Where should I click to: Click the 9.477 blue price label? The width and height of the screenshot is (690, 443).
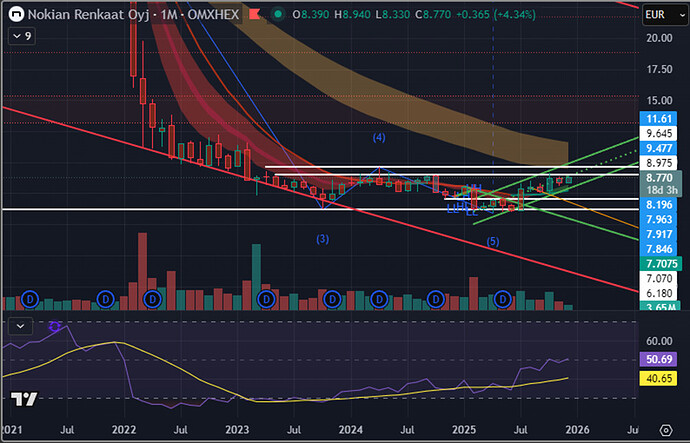click(659, 148)
